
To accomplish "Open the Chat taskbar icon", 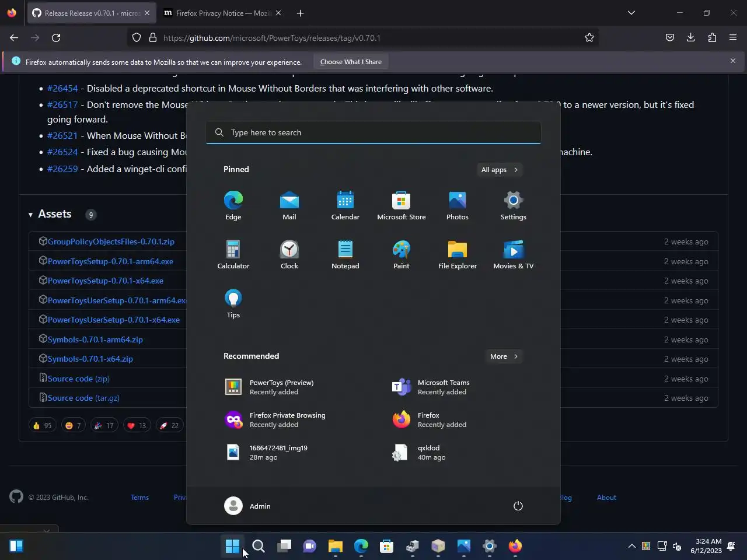I will tap(310, 546).
